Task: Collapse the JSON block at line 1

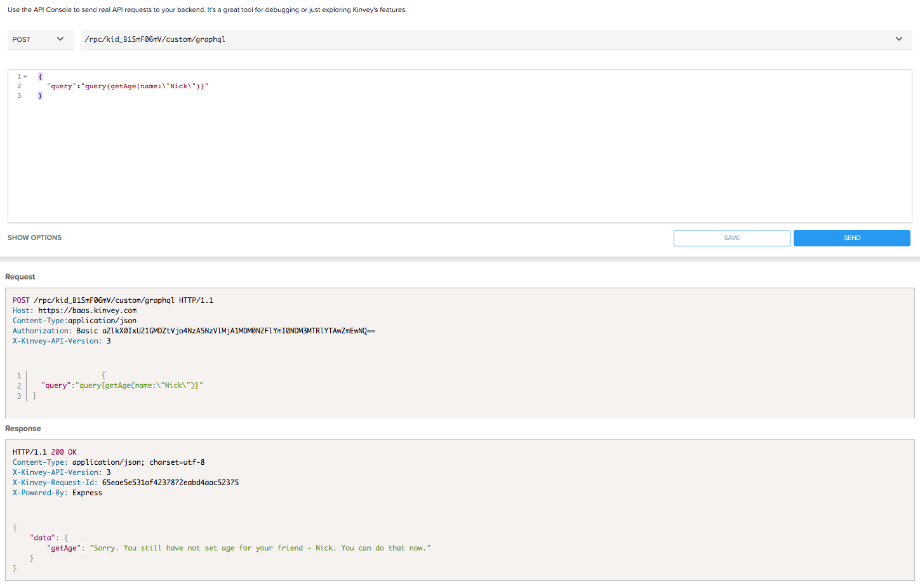Action: point(25,77)
